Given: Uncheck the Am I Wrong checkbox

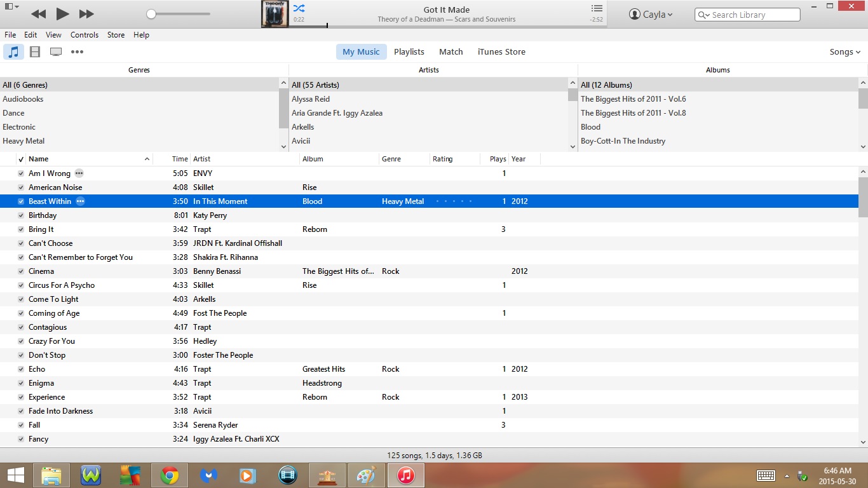Looking at the screenshot, I should point(21,173).
